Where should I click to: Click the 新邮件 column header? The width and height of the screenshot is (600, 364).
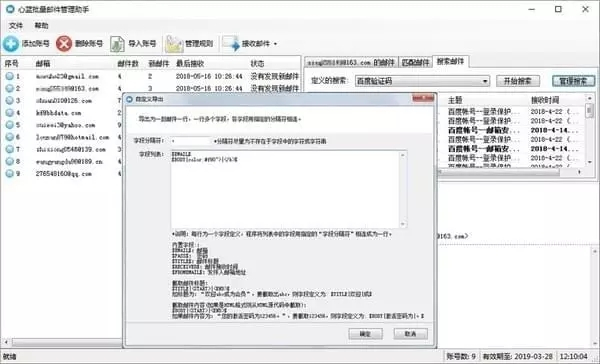pyautogui.click(x=158, y=64)
